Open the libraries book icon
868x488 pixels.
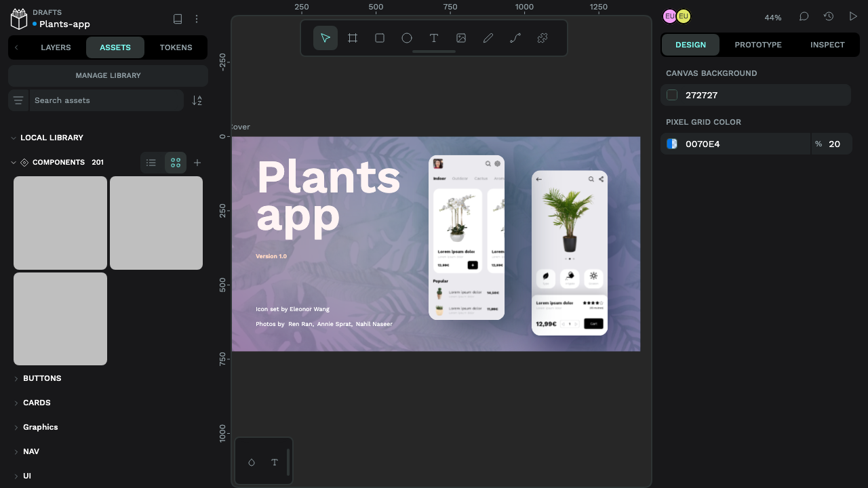pos(178,19)
